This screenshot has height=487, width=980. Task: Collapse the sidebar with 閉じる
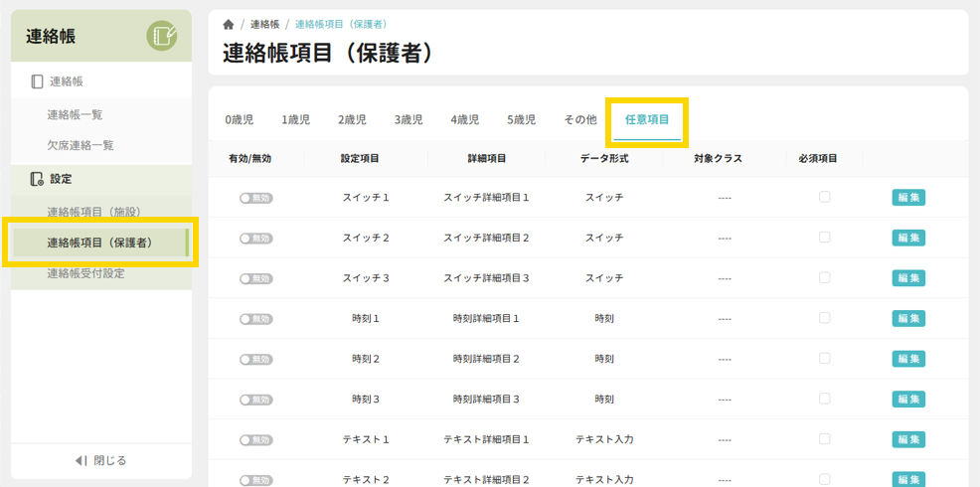click(x=101, y=460)
